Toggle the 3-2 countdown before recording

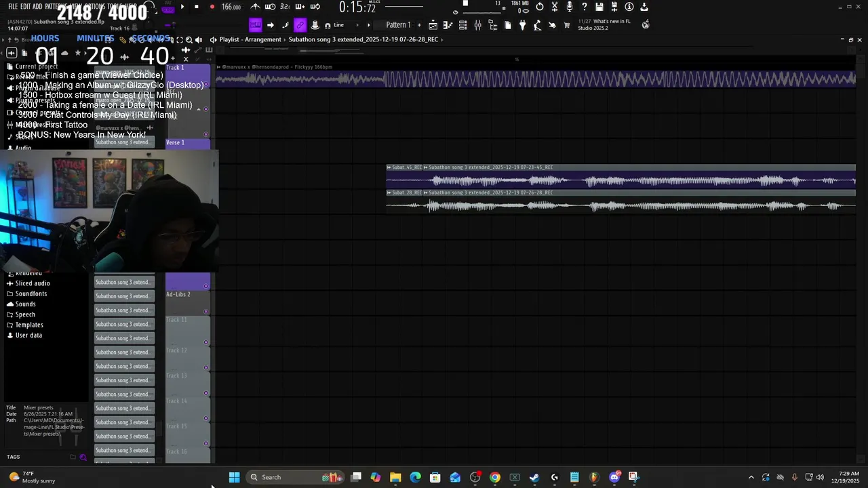click(285, 7)
